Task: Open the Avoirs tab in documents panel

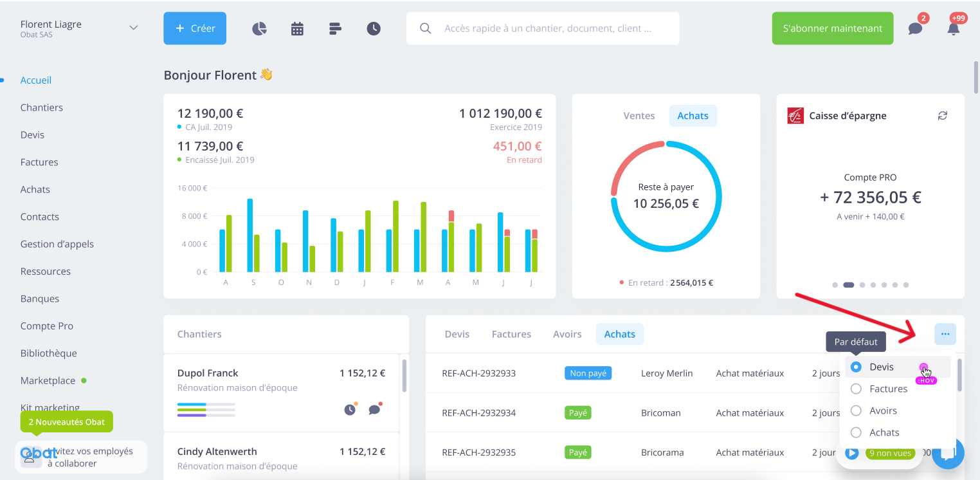Action: [567, 334]
